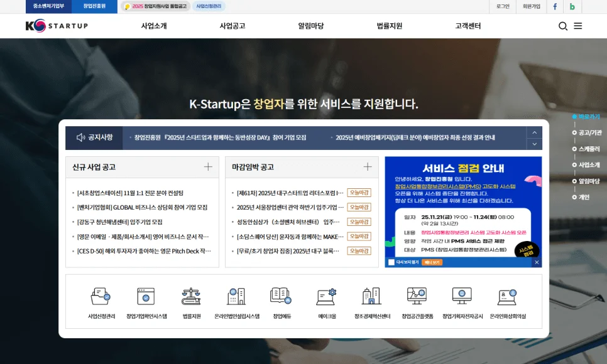Viewport: 607px width, 364px height.
Task: Open the 사업소개 main menu
Action: 154,26
